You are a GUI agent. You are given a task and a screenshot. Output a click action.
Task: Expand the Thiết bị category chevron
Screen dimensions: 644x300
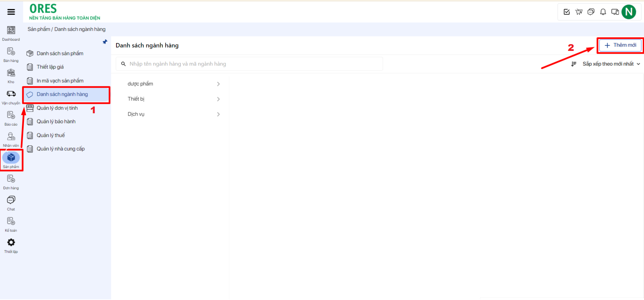[x=218, y=99]
